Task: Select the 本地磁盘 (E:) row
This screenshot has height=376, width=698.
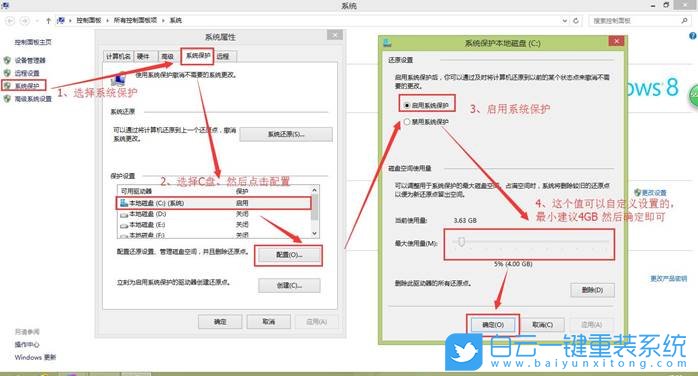Action: click(214, 225)
